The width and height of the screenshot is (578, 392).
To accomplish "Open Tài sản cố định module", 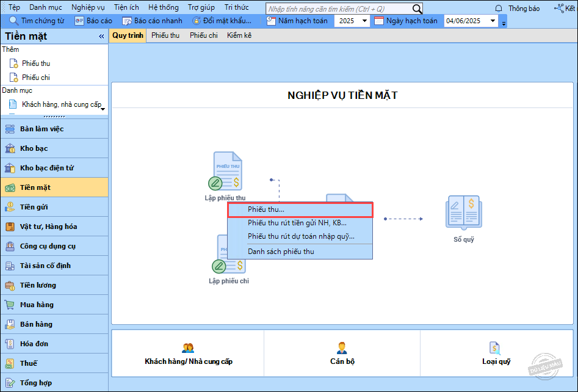I will point(54,266).
